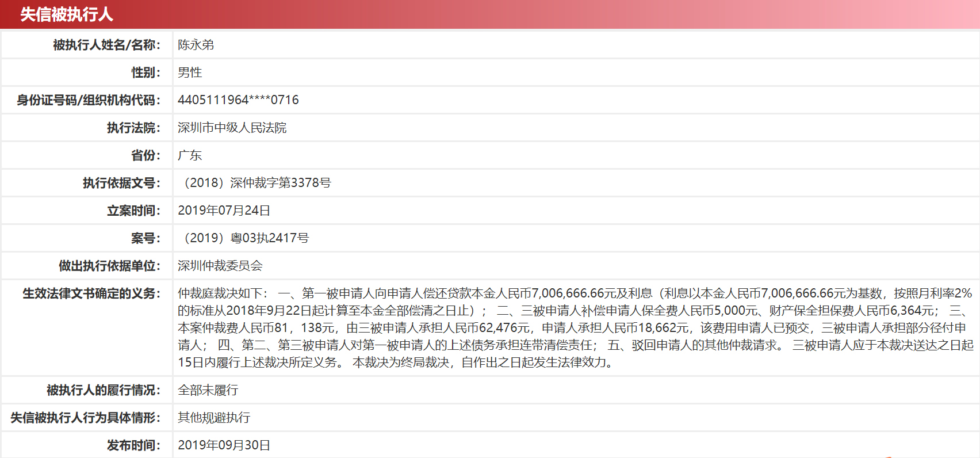The width and height of the screenshot is (980, 458).
Task: Click the province value 广东
Action: [x=190, y=155]
